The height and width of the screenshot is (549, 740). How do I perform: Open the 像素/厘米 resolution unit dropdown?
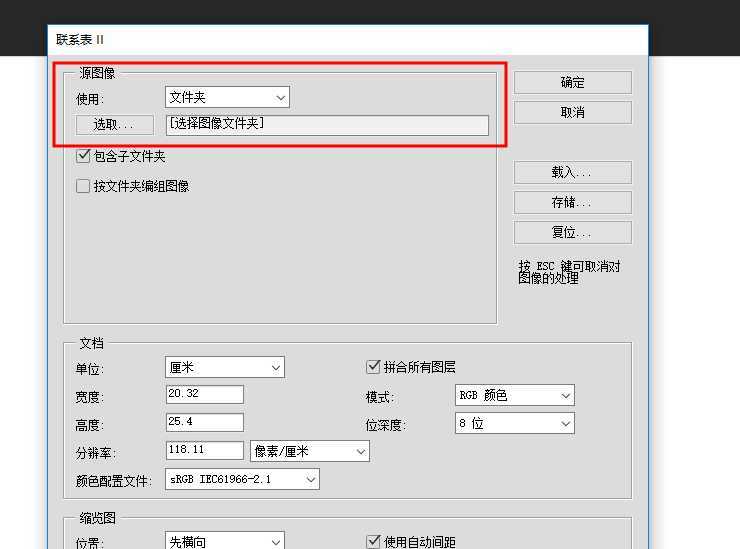tap(310, 451)
